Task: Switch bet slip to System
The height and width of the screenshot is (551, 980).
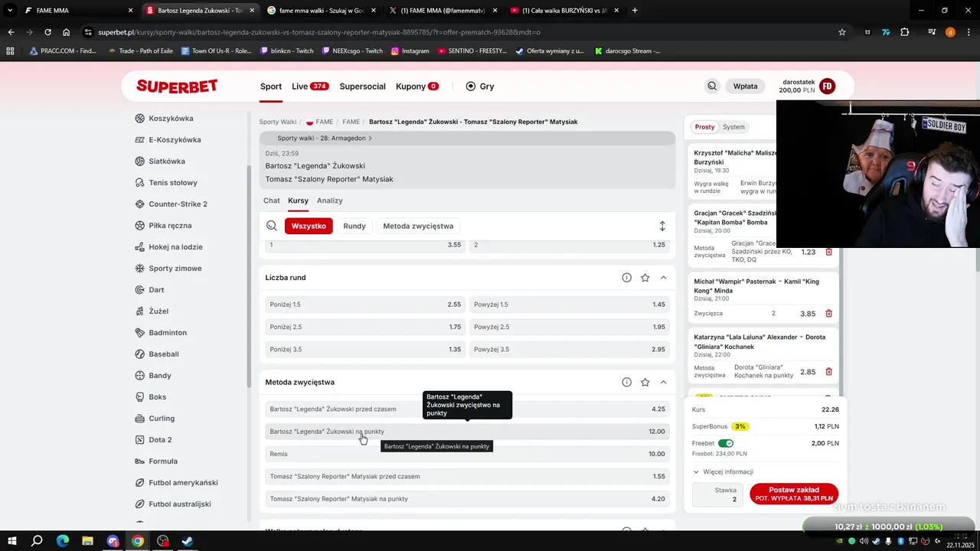Action: 733,127
